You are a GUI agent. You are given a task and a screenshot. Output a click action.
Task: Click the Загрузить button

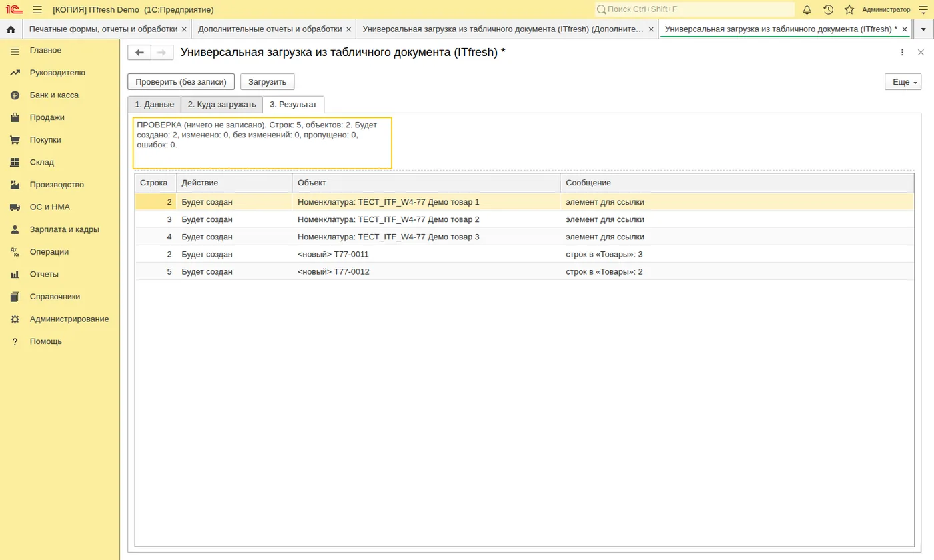[268, 82]
